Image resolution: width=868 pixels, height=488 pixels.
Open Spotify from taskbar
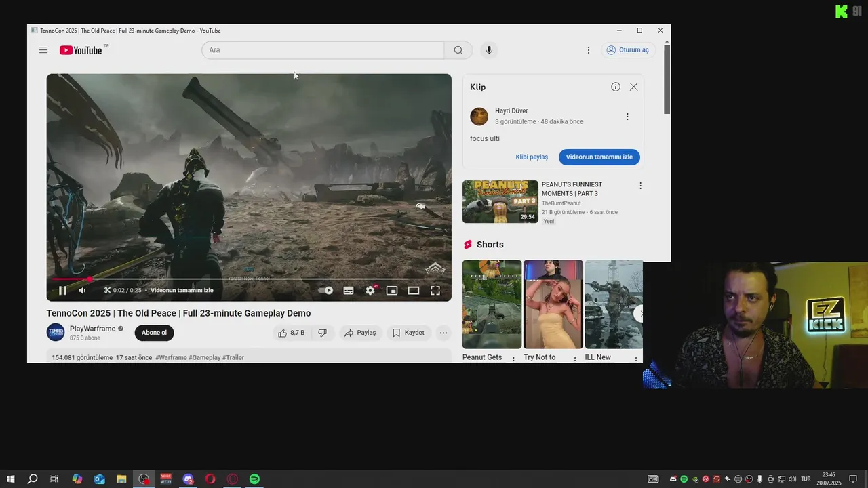point(254,479)
